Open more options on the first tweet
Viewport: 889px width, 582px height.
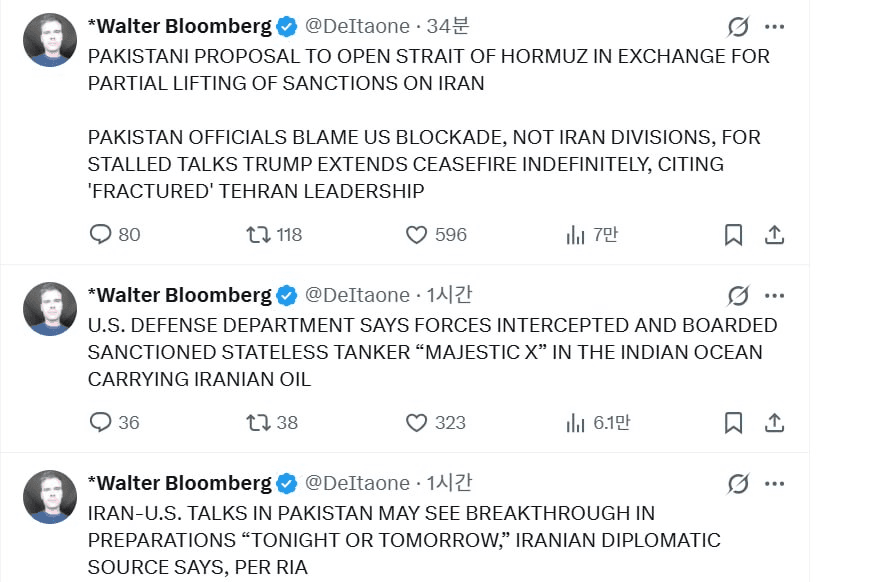click(x=774, y=27)
